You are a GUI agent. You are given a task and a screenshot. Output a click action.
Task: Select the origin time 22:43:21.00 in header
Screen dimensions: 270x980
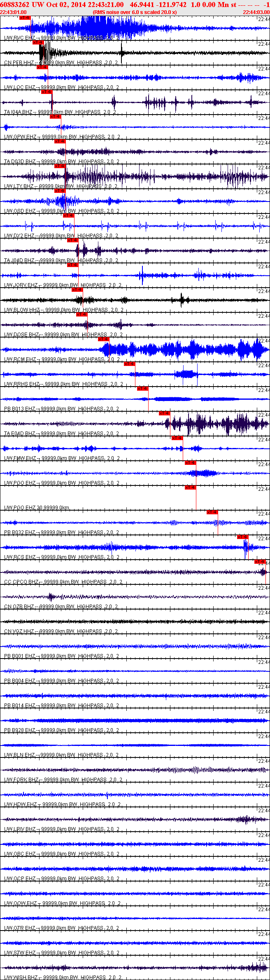tap(106, 5)
